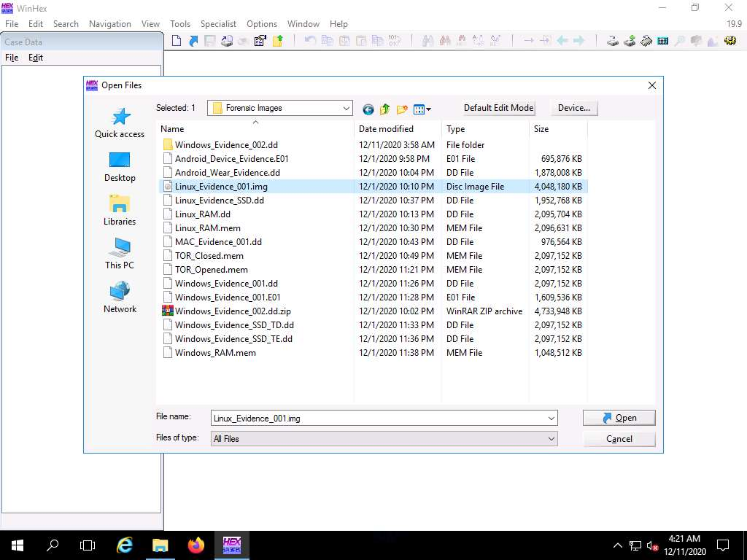Click the Open Disk toolbar icon
The width and height of the screenshot is (747, 560).
[x=613, y=41]
